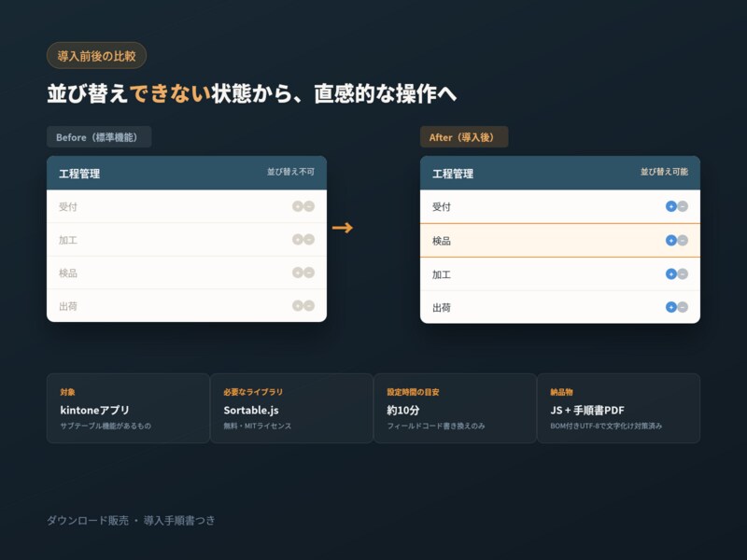This screenshot has width=747, height=560.
Task: Click the 並び替え不可 status text
Action: 290,172
